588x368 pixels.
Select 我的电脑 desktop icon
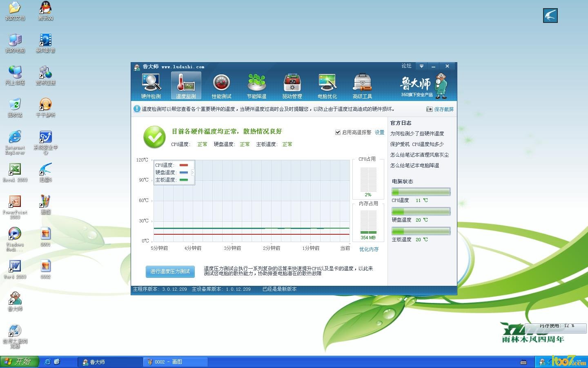point(15,43)
